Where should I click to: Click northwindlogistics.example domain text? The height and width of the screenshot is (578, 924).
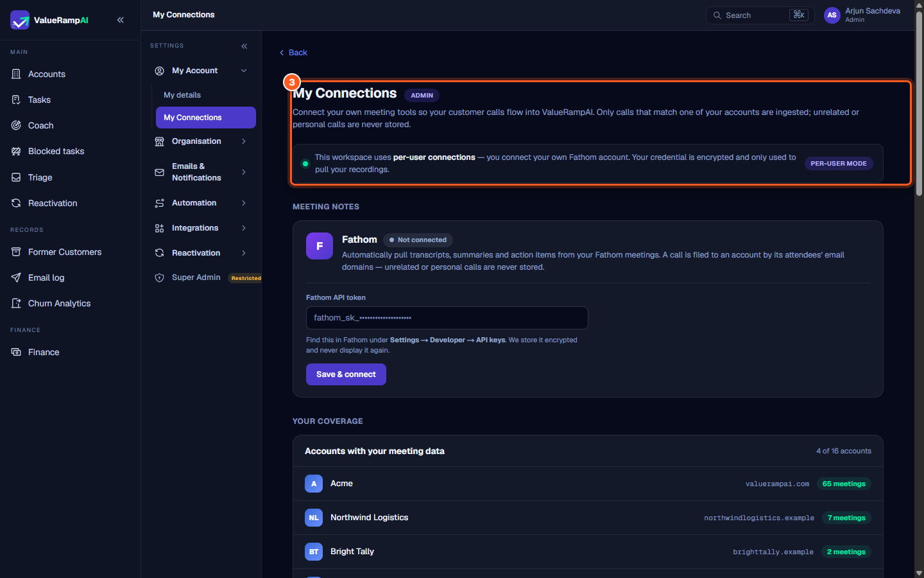point(759,518)
